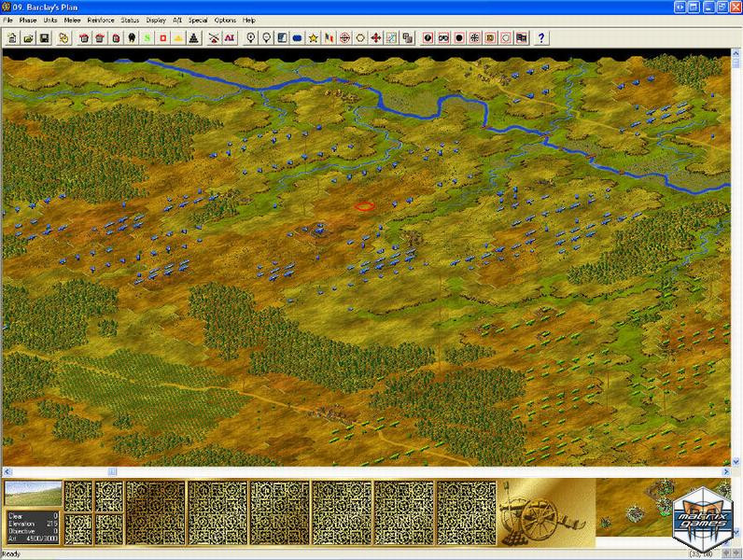Click the black pyramid toolbar icon
This screenshot has height=560, width=743.
(x=194, y=38)
